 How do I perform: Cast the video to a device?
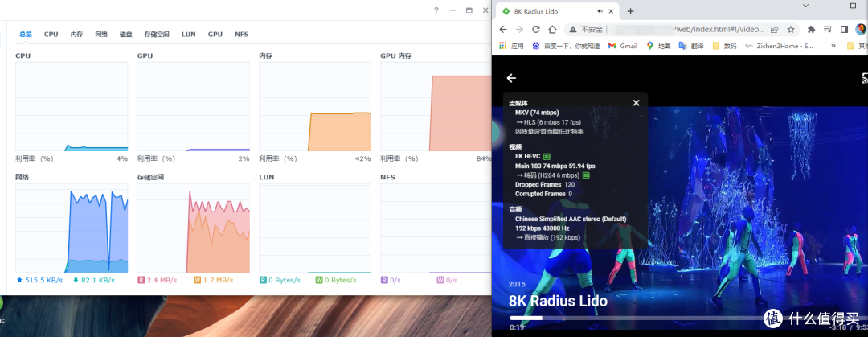pos(864,78)
